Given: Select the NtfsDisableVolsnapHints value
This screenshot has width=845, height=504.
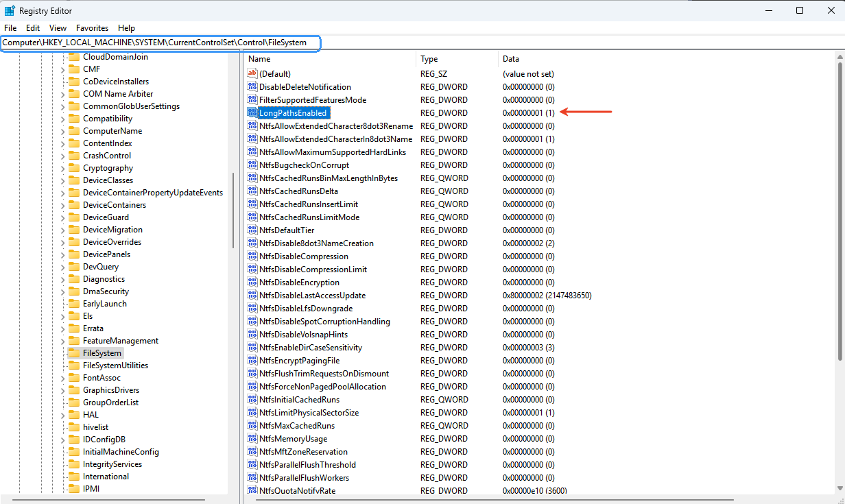Looking at the screenshot, I should click(303, 334).
